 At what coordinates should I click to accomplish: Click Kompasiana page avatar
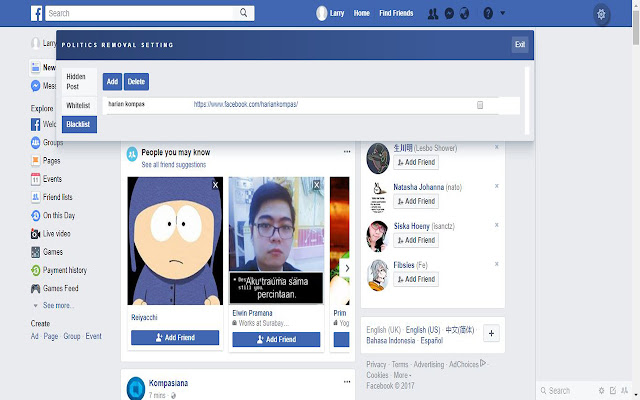(x=136, y=388)
